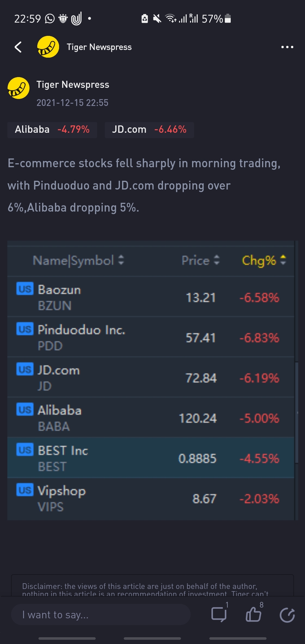Sort by Chg% column arrows

click(x=283, y=260)
